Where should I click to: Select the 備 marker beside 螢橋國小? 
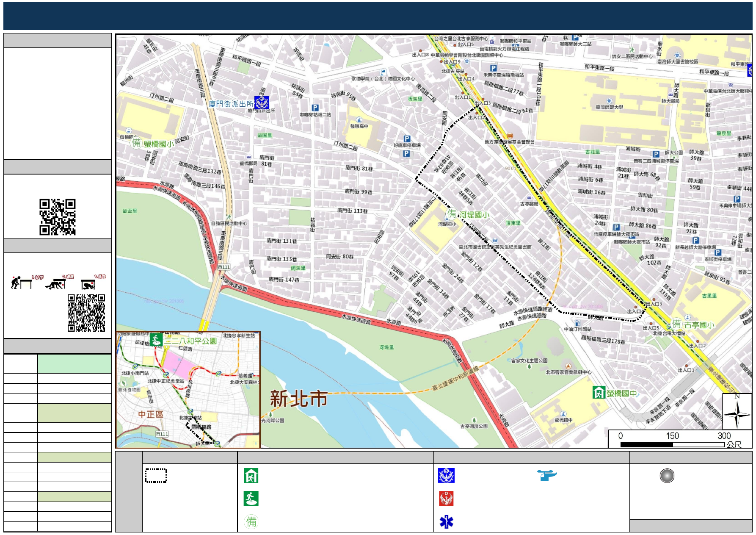point(136,143)
